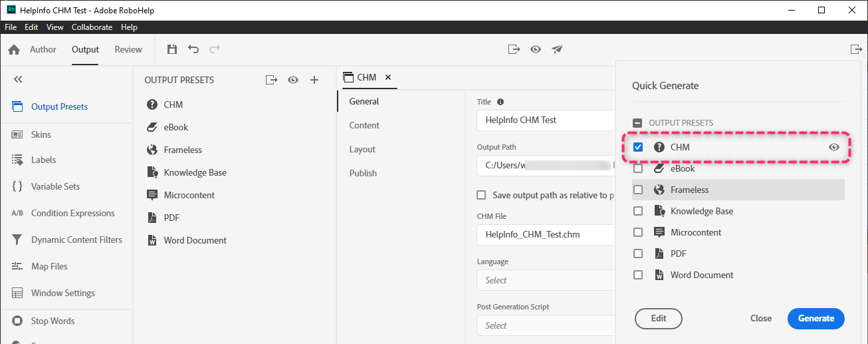Click the CHM File name field
The width and height of the screenshot is (868, 344).
(546, 235)
